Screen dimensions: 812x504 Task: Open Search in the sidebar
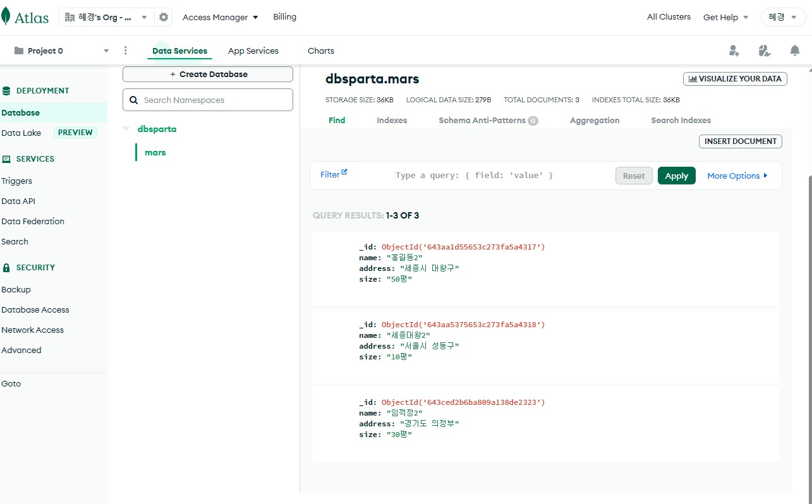click(15, 241)
